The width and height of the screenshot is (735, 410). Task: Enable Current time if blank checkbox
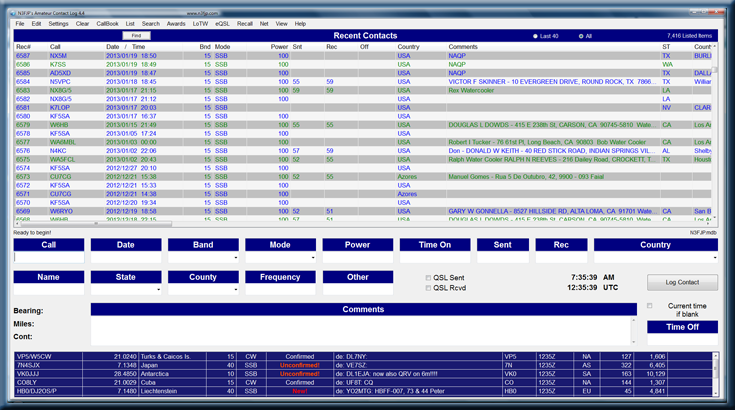(x=649, y=306)
